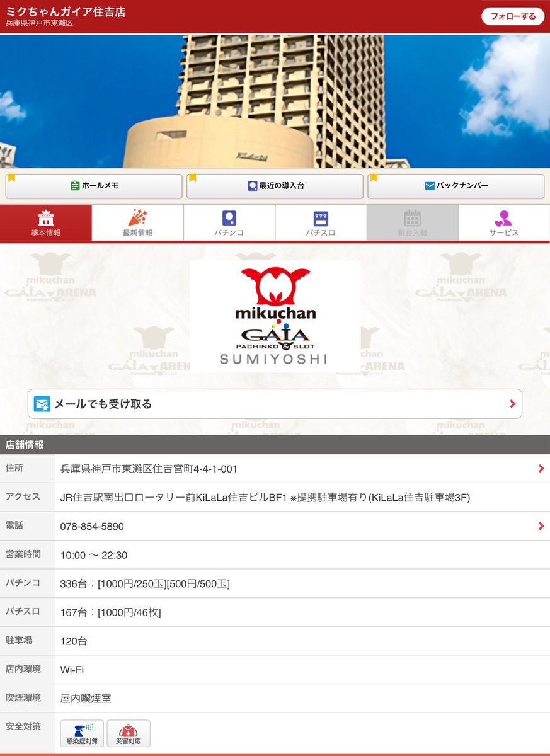Click the 感染症対策 infection control icon
The width and height of the screenshot is (550, 756).
point(82,733)
